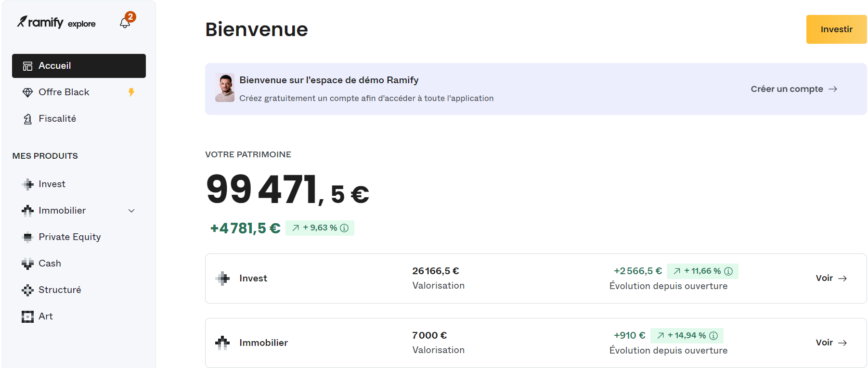Open the Art product page
Screen dimensions: 868x368
pyautogui.click(x=46, y=317)
